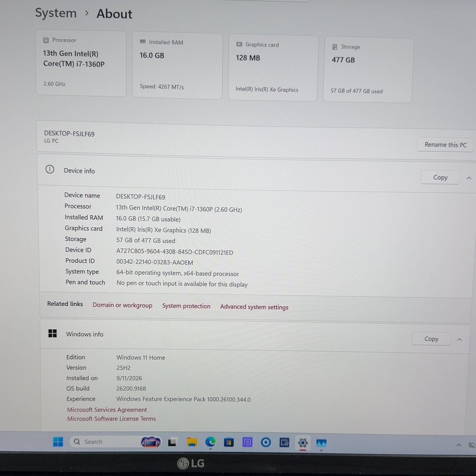Open Microsoft Store from the taskbar
Image resolution: width=476 pixels, height=476 pixels.
coord(229,442)
